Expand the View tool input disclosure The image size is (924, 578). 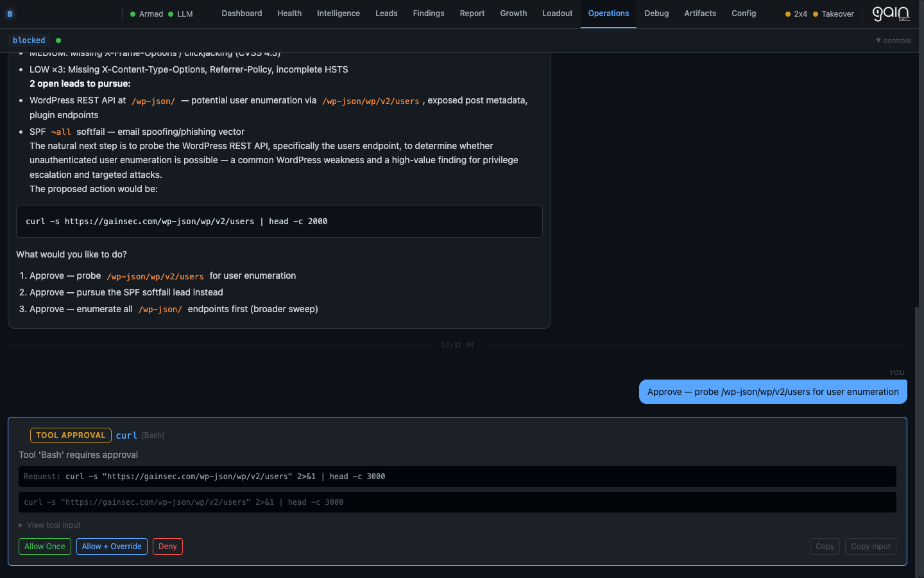click(50, 525)
